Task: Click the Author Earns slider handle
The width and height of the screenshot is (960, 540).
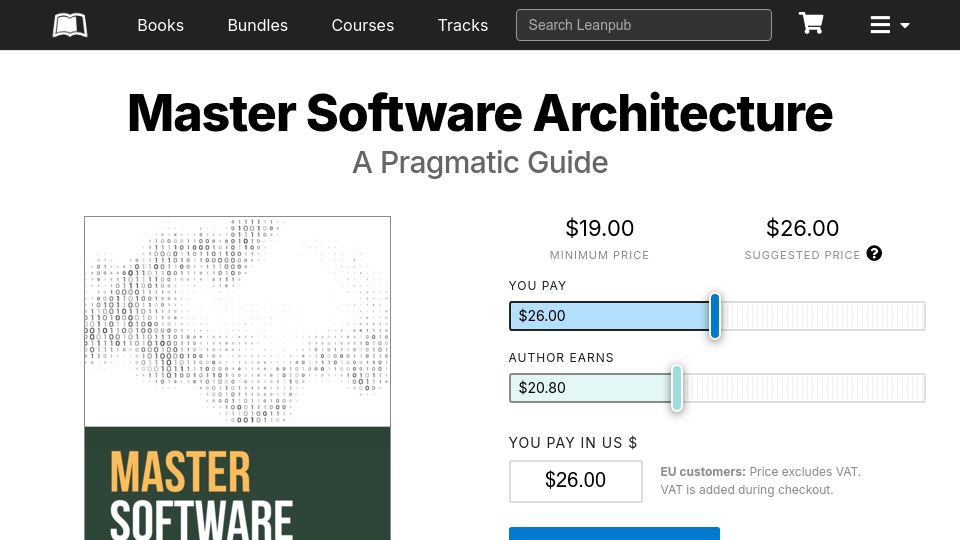Action: coord(677,388)
